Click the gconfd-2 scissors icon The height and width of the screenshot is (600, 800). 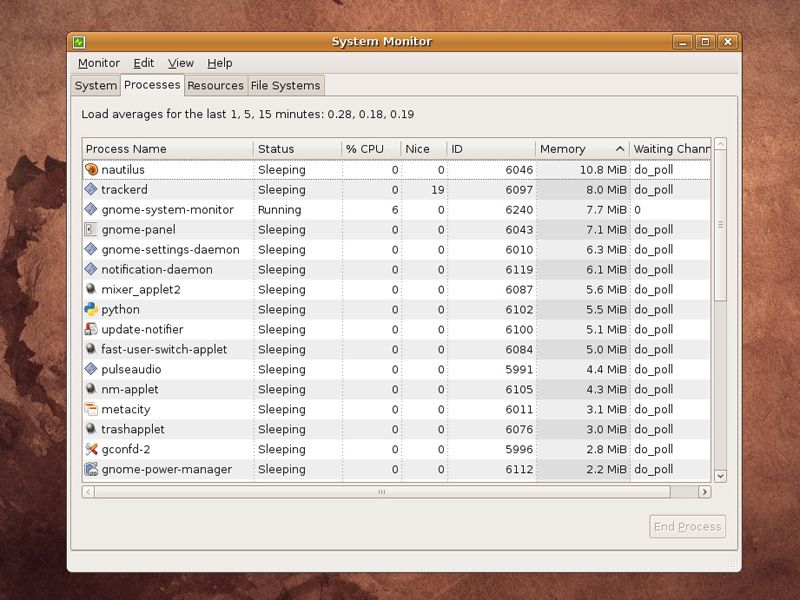pos(90,449)
